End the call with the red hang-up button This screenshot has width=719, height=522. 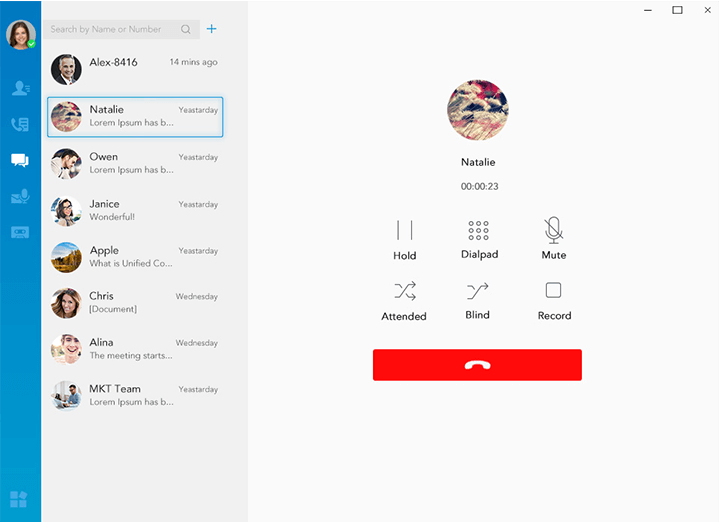(477, 365)
